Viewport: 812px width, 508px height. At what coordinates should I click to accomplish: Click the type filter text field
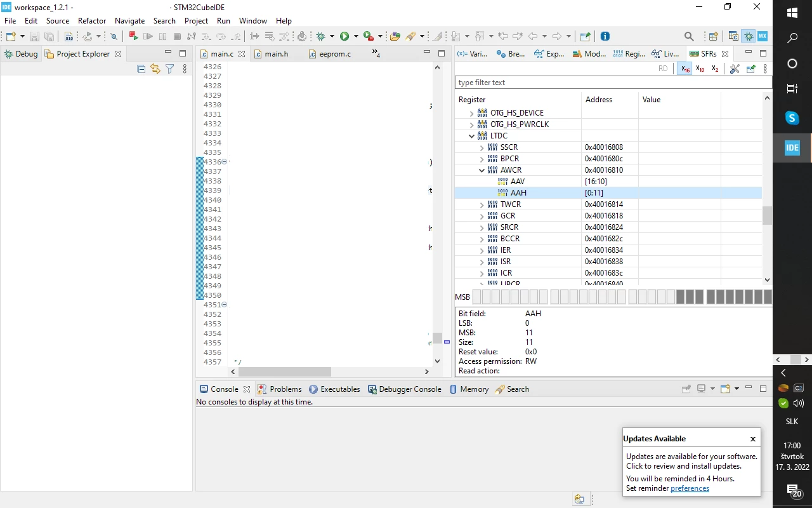click(x=613, y=83)
